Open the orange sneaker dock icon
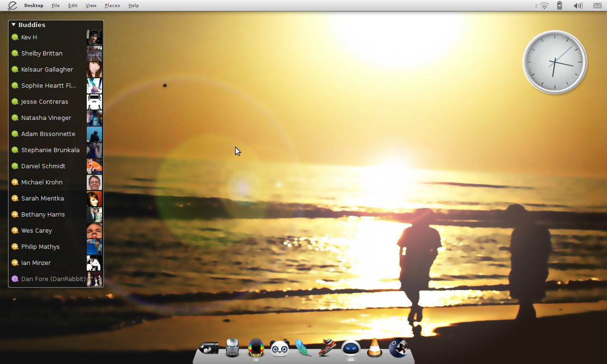This screenshot has height=364, width=607. [327, 348]
